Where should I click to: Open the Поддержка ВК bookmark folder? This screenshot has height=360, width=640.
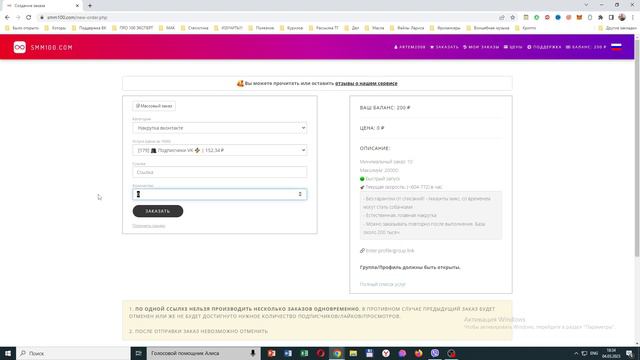(89, 28)
